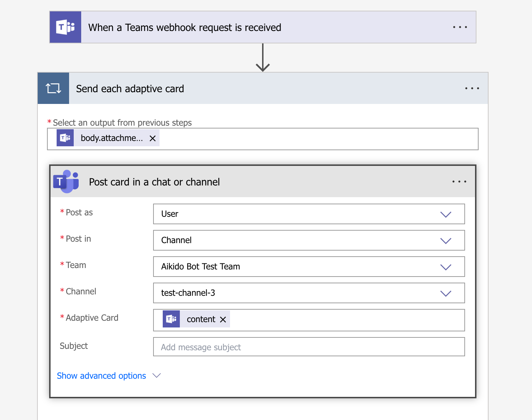This screenshot has width=532, height=420.
Task: Expand the Team dropdown
Action: [x=445, y=267]
